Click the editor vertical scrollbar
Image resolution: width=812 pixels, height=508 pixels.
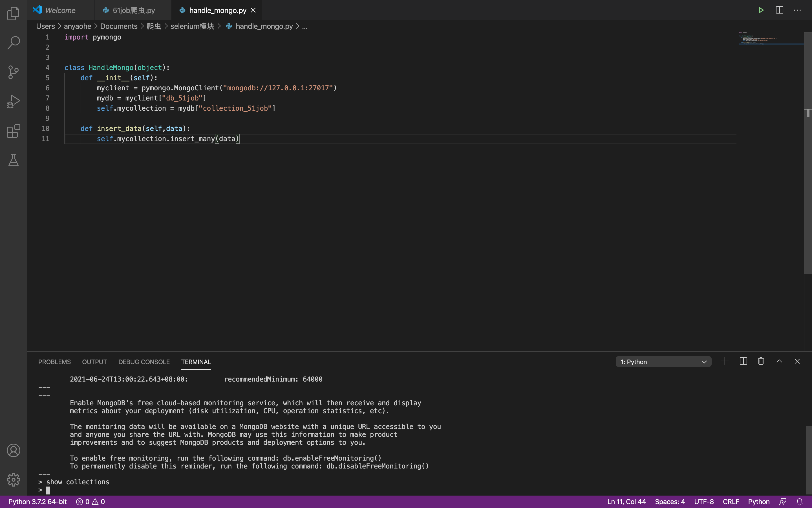(808, 153)
